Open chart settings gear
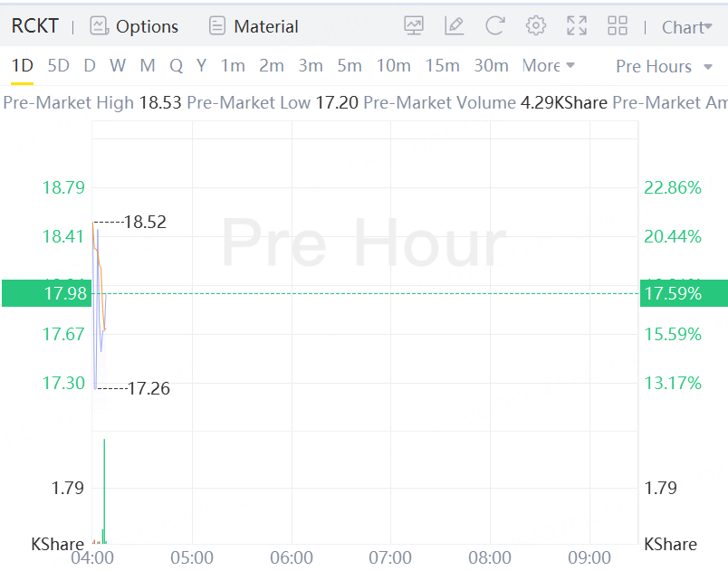Screen dimensions: 728x571 tap(536, 26)
